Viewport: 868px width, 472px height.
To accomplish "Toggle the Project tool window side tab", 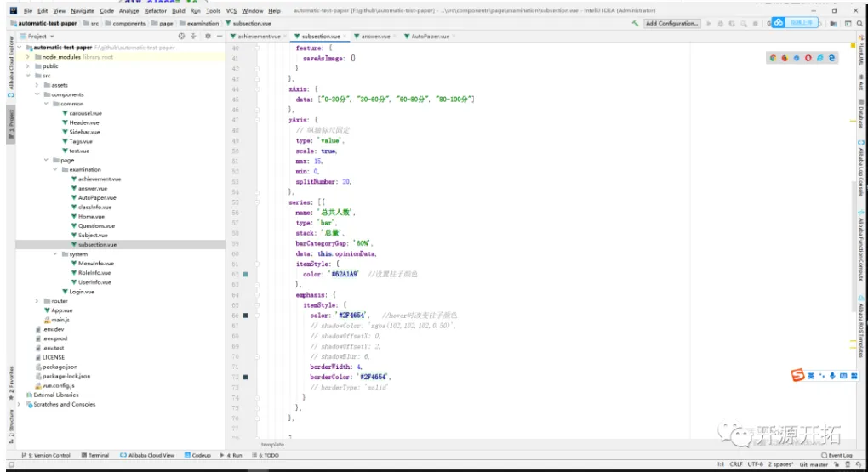I will (x=11, y=122).
